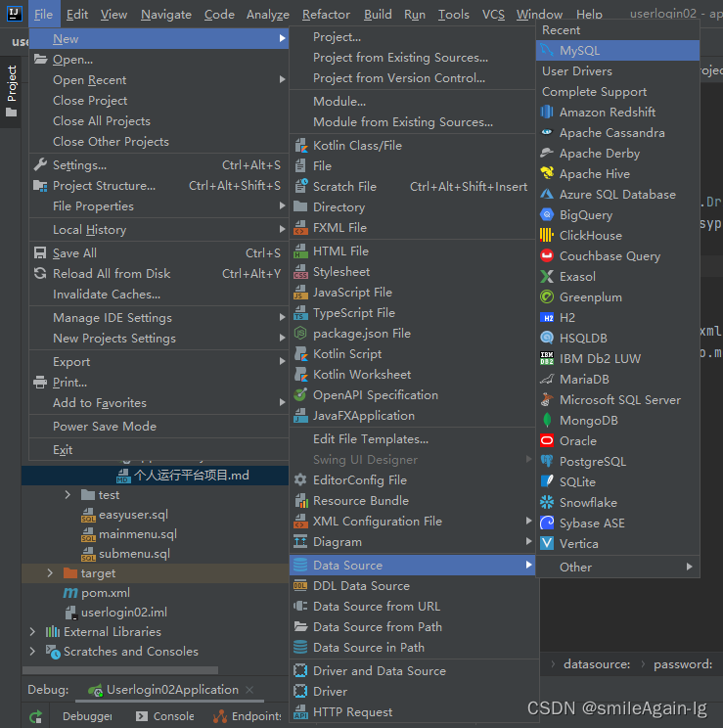Open the Endpoints debug tab
The image size is (723, 728).
[248, 716]
